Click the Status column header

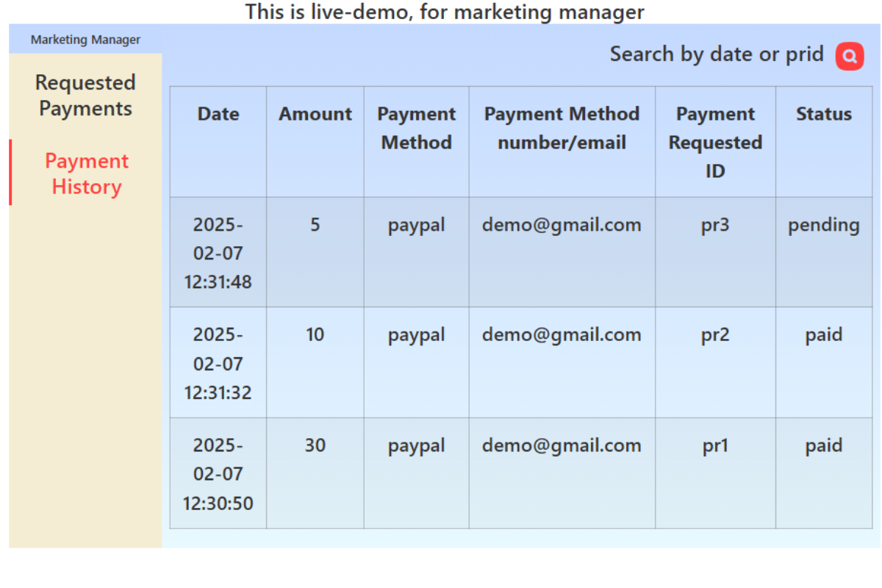point(823,114)
